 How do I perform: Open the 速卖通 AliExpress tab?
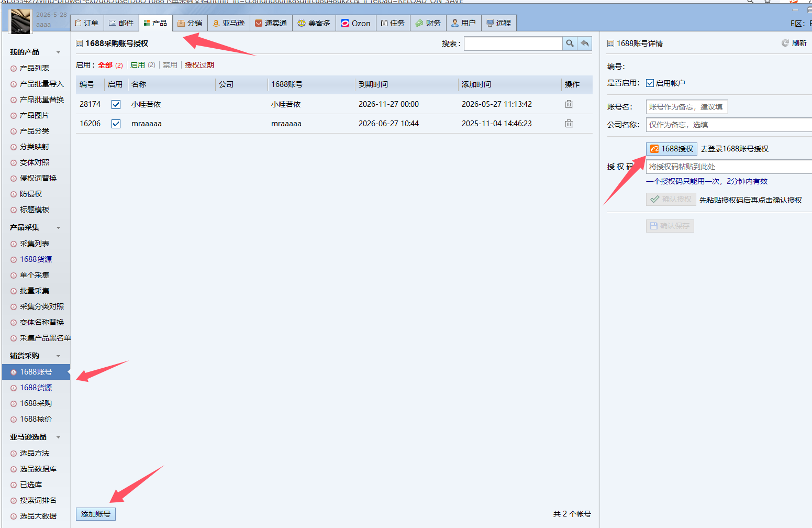(x=271, y=23)
